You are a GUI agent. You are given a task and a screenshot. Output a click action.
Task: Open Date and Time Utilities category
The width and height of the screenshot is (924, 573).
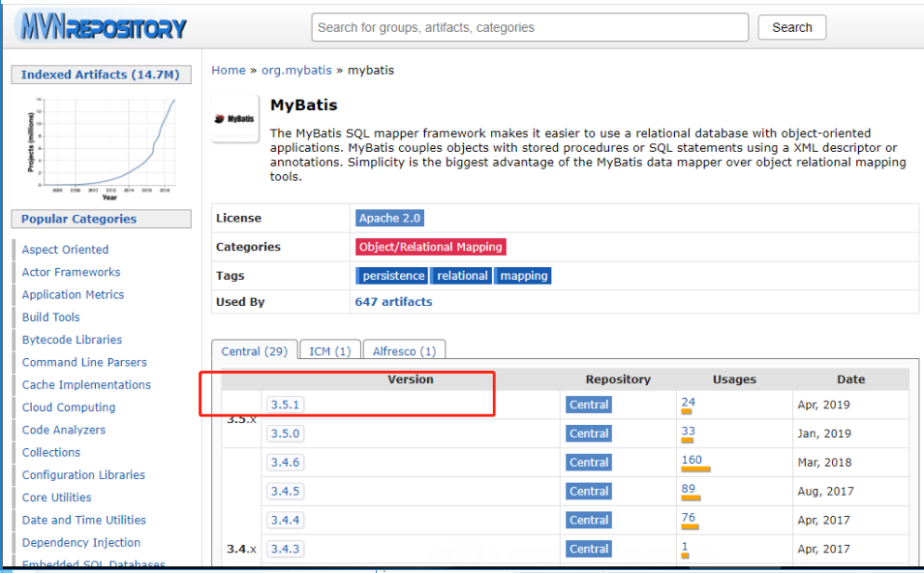pyautogui.click(x=83, y=520)
